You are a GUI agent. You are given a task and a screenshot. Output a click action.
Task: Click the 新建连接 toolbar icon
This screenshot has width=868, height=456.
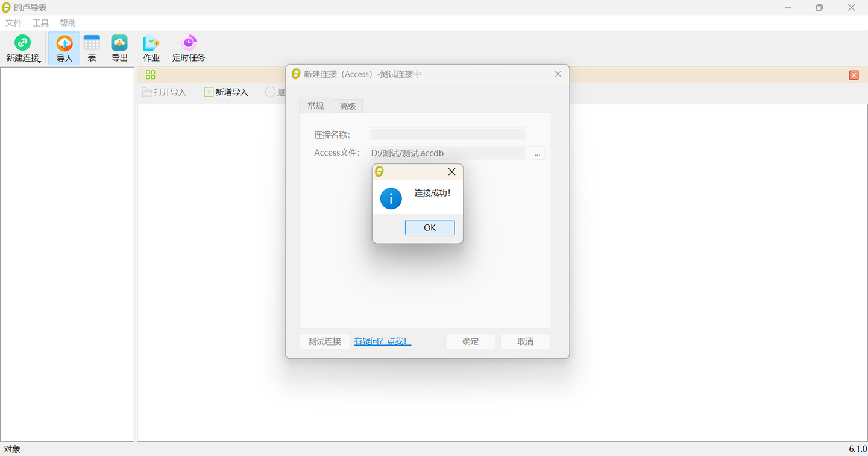(22, 48)
